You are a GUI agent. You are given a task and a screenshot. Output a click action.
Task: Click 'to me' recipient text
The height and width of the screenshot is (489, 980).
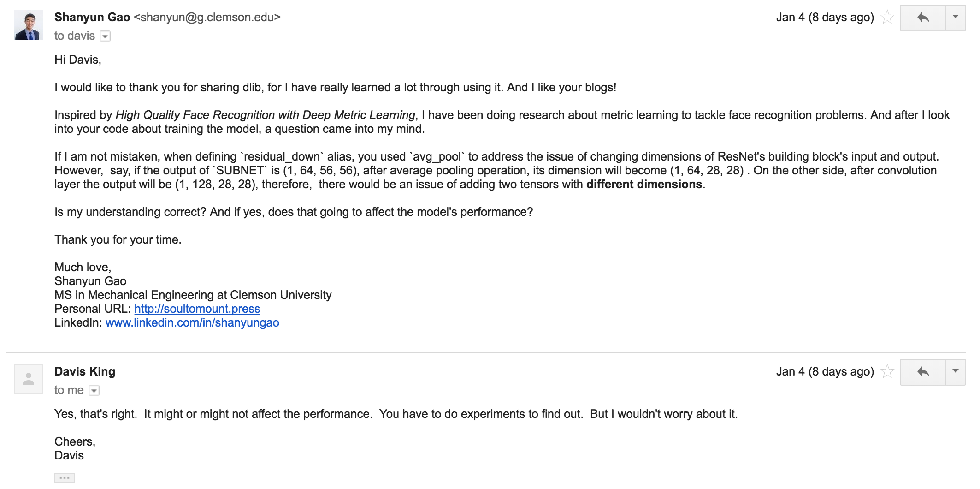[x=69, y=390]
